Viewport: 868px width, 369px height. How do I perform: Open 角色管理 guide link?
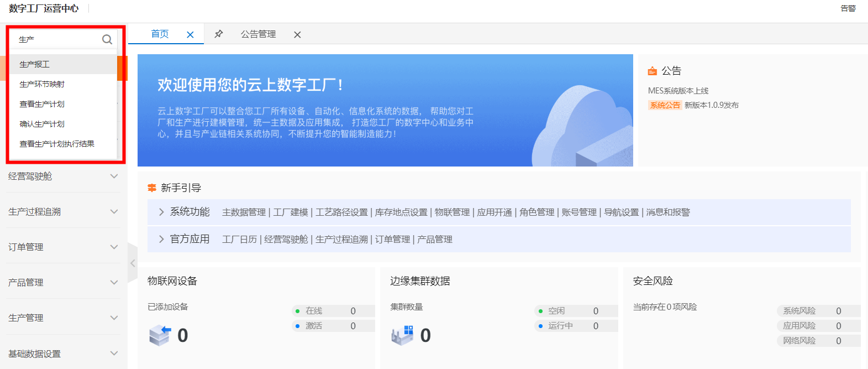[x=537, y=212]
